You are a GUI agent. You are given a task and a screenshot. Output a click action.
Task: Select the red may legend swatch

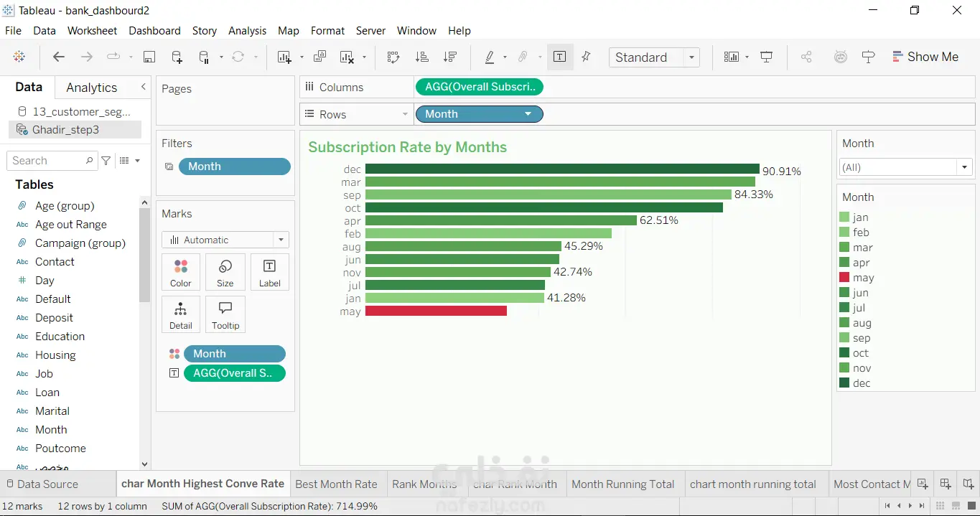point(844,278)
